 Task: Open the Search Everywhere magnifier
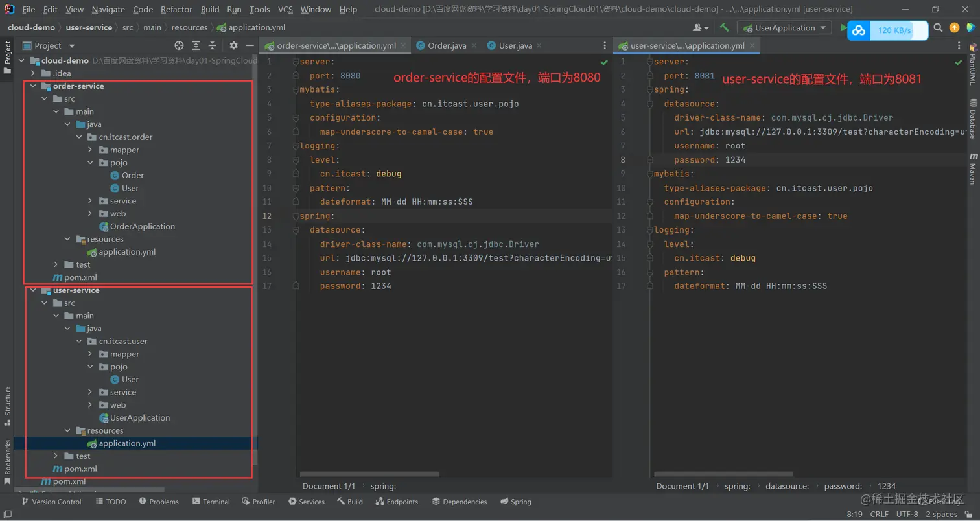tap(938, 28)
